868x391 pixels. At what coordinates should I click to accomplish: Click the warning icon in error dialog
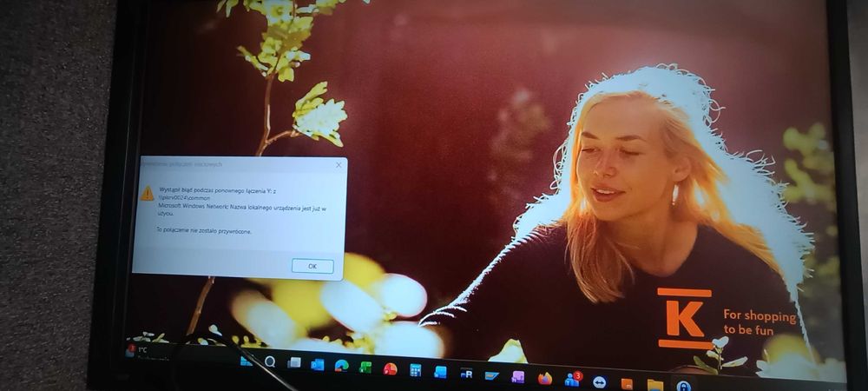tap(148, 193)
